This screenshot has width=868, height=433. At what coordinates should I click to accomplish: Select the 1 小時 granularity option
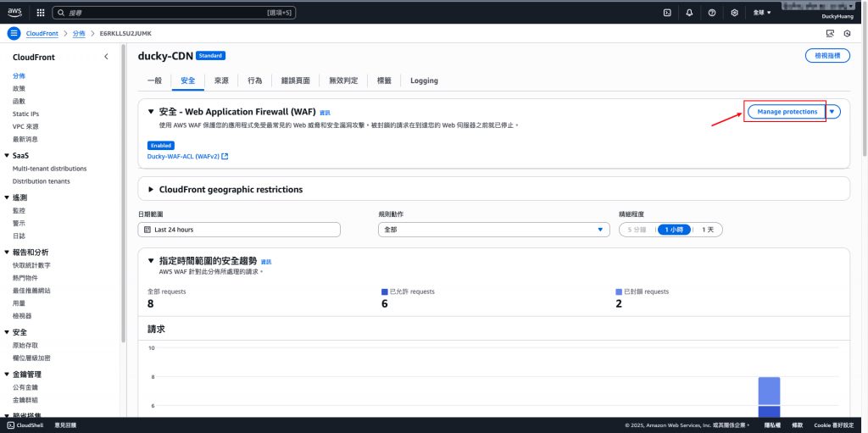point(674,230)
